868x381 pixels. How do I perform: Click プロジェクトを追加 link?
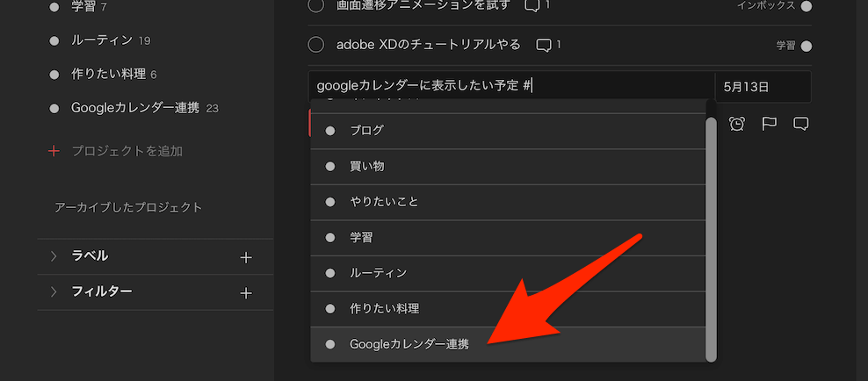coord(127,151)
